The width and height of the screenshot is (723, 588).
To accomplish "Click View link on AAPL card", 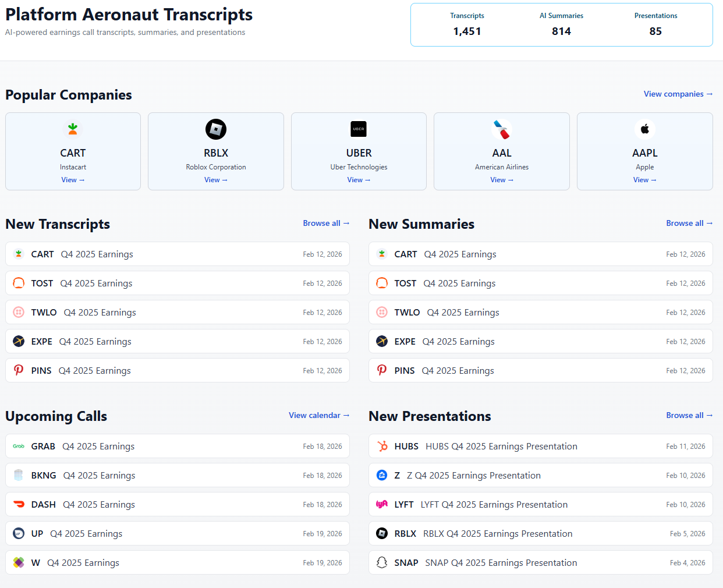I will pos(645,180).
